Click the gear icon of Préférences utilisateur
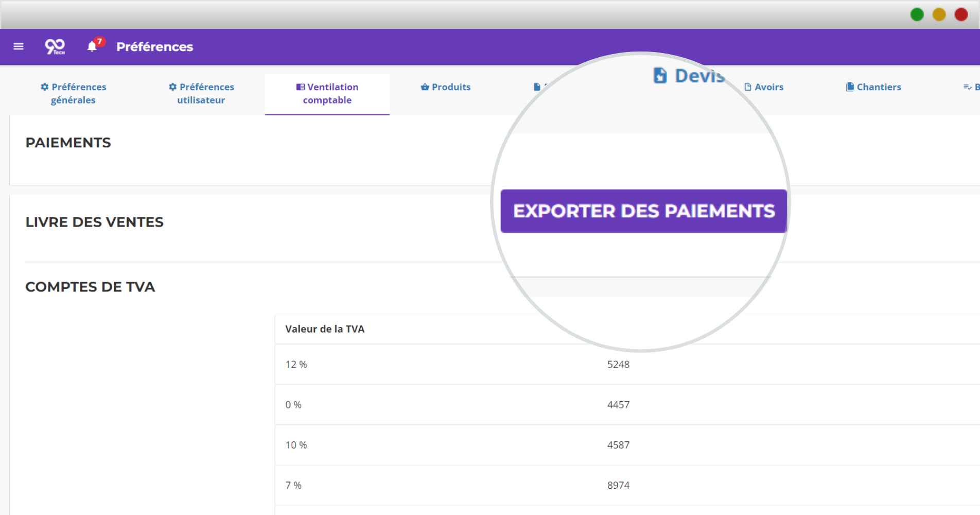 173,87
